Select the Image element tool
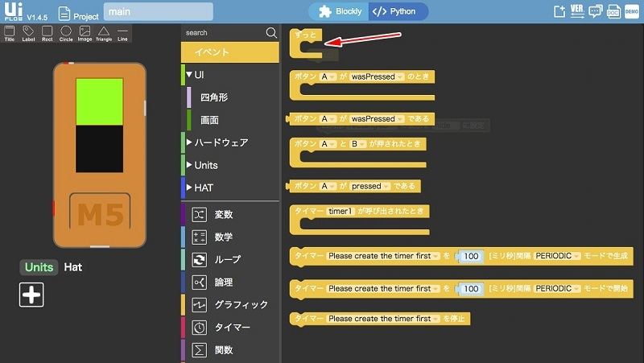 85,34
